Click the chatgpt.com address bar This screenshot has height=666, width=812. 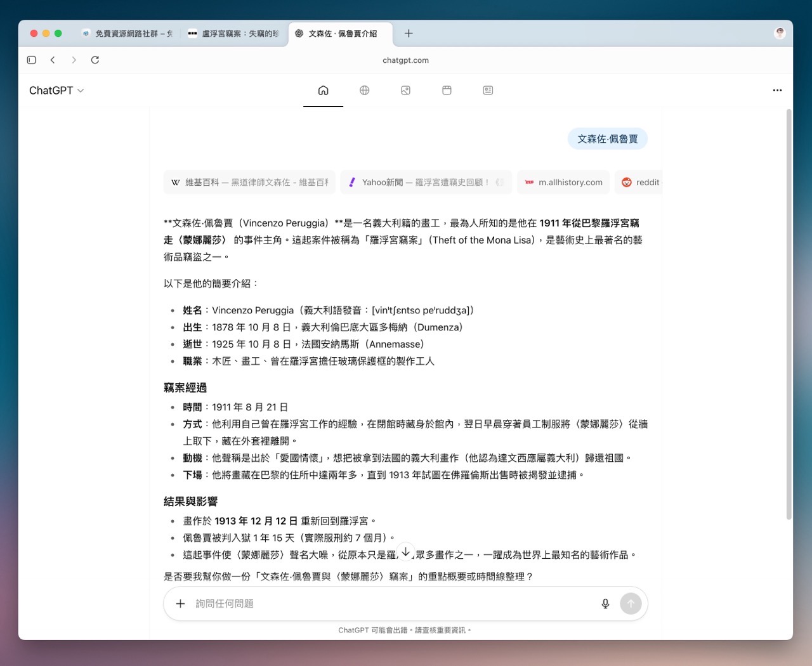[x=405, y=60]
